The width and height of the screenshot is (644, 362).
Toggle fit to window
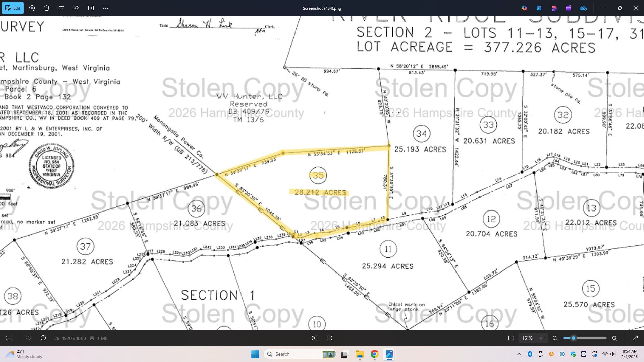(x=511, y=338)
